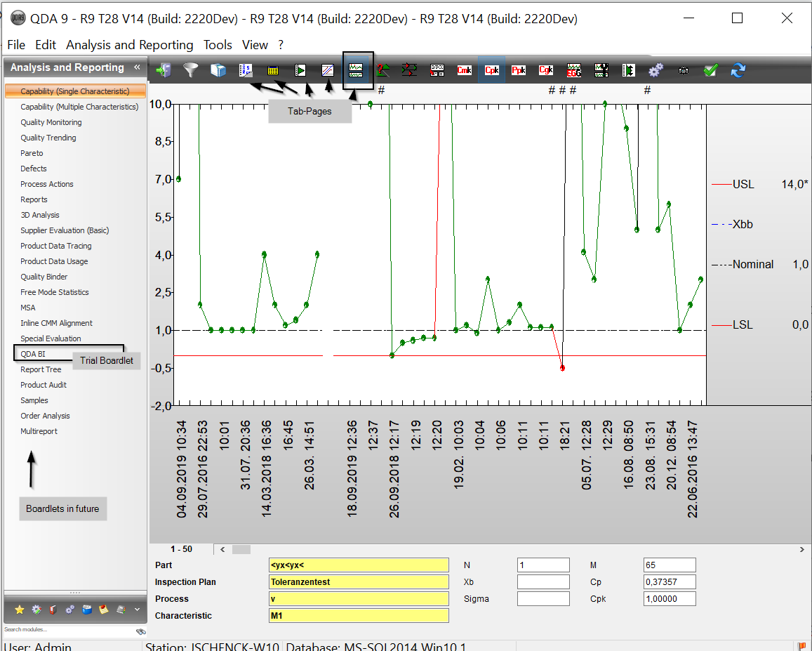Click the Cmk toolbar icon

pyautogui.click(x=464, y=70)
